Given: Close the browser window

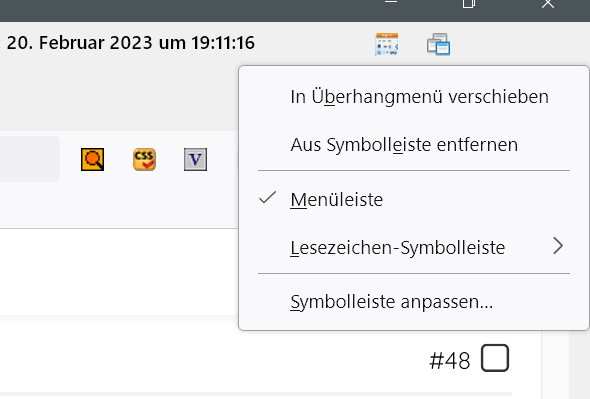Looking at the screenshot, I should click(548, 4).
